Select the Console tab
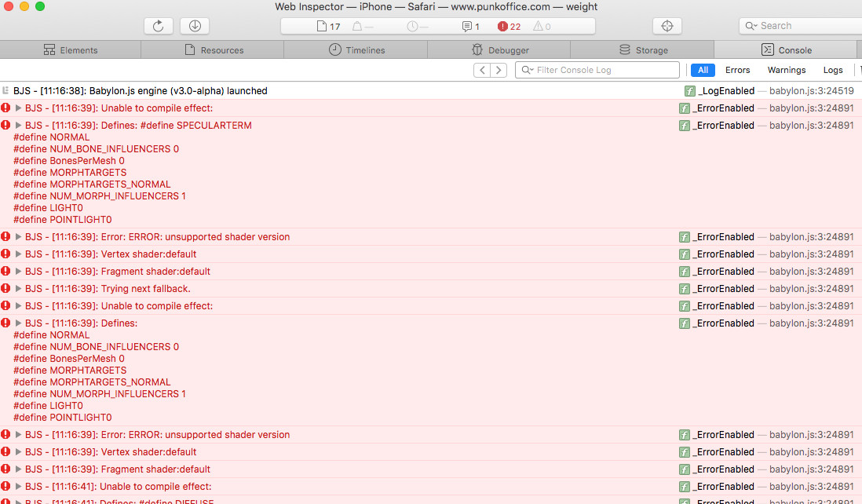The height and width of the screenshot is (504, 862). (x=786, y=50)
